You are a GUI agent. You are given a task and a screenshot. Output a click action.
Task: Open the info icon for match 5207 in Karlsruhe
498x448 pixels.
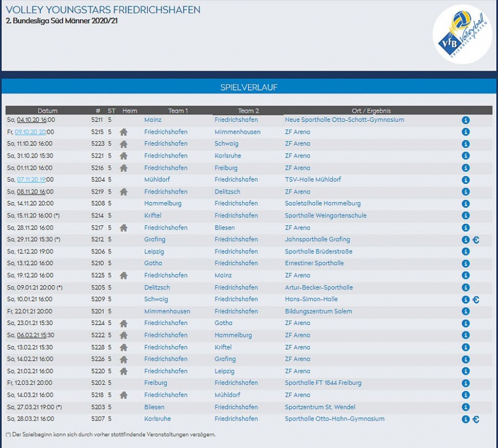(x=466, y=419)
